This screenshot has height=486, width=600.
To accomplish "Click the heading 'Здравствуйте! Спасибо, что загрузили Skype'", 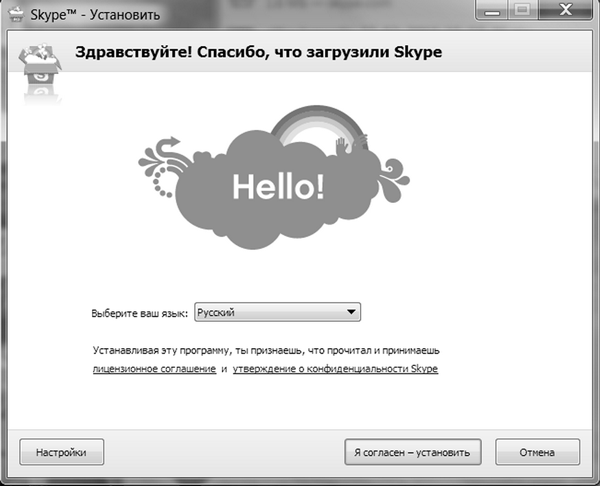I will click(259, 52).
